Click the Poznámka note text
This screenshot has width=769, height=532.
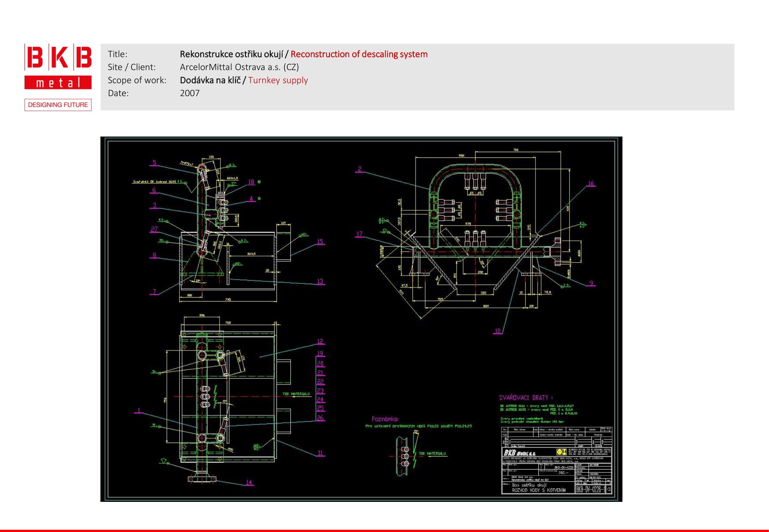[x=385, y=419]
